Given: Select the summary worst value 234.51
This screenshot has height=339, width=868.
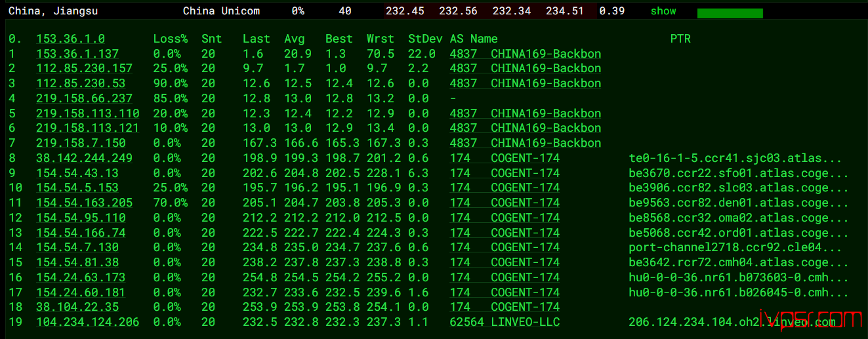Looking at the screenshot, I should 565,11.
